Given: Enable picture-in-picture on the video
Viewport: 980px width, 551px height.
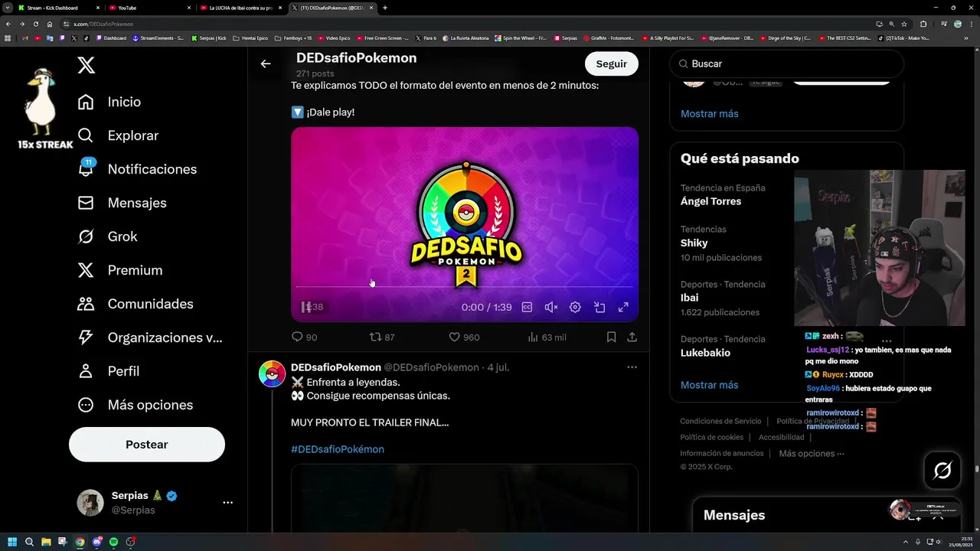Looking at the screenshot, I should [599, 307].
